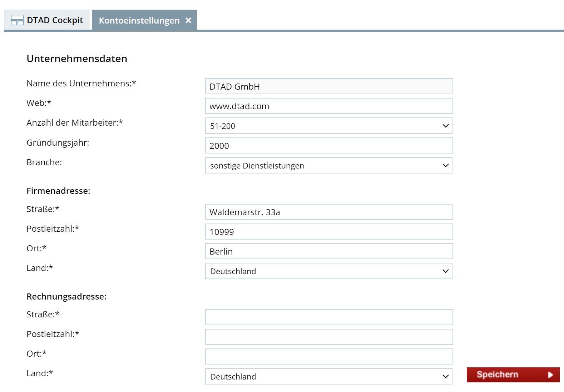This screenshot has width=564, height=392.
Task: Click the empty Rechnungsadresse Straße field
Action: coord(329,317)
